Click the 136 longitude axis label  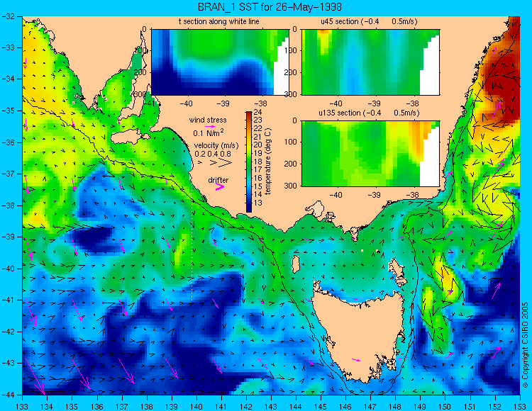click(x=97, y=405)
